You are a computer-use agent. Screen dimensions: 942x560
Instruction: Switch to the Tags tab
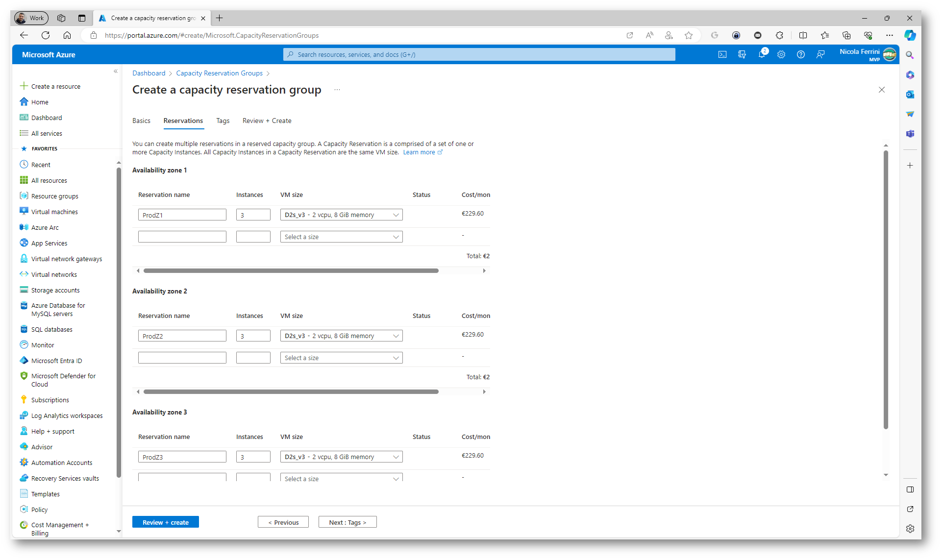(x=223, y=121)
